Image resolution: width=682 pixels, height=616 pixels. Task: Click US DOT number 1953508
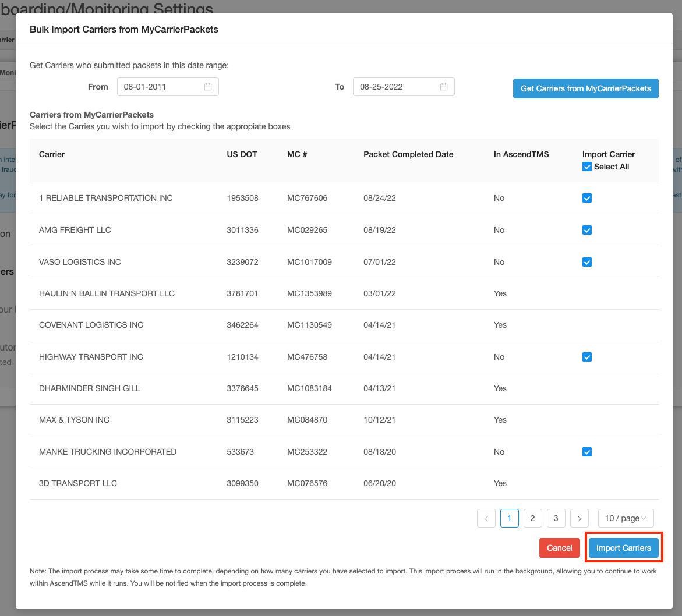coord(242,198)
